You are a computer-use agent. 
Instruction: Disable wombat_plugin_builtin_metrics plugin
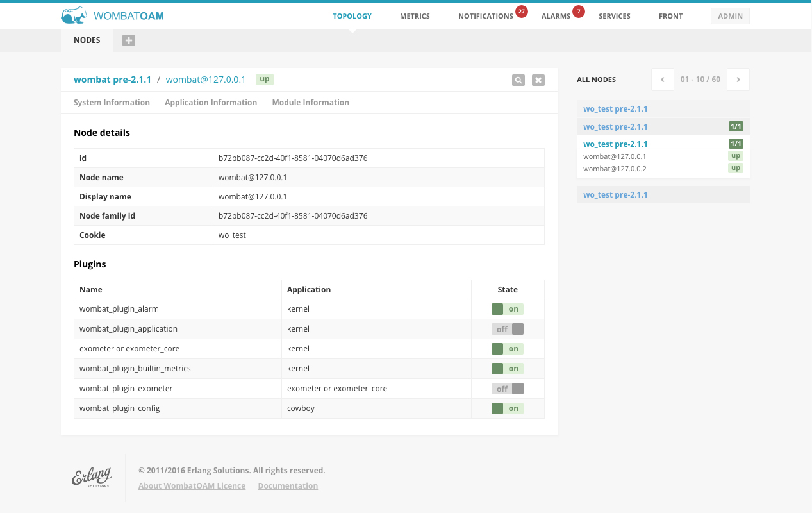coord(508,369)
